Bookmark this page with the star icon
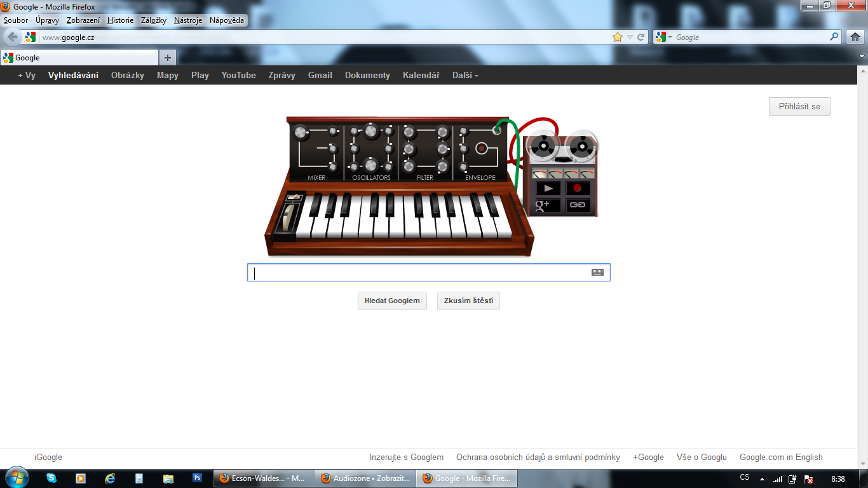 tap(617, 37)
